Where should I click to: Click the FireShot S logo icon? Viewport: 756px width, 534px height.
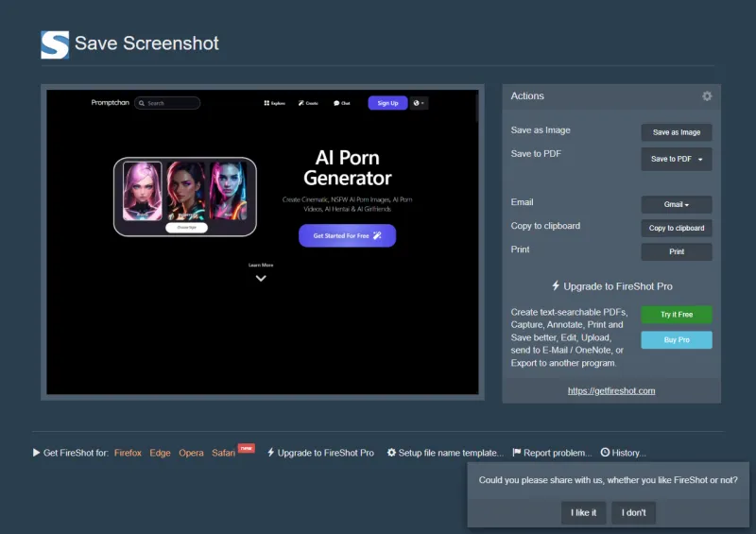[55, 44]
